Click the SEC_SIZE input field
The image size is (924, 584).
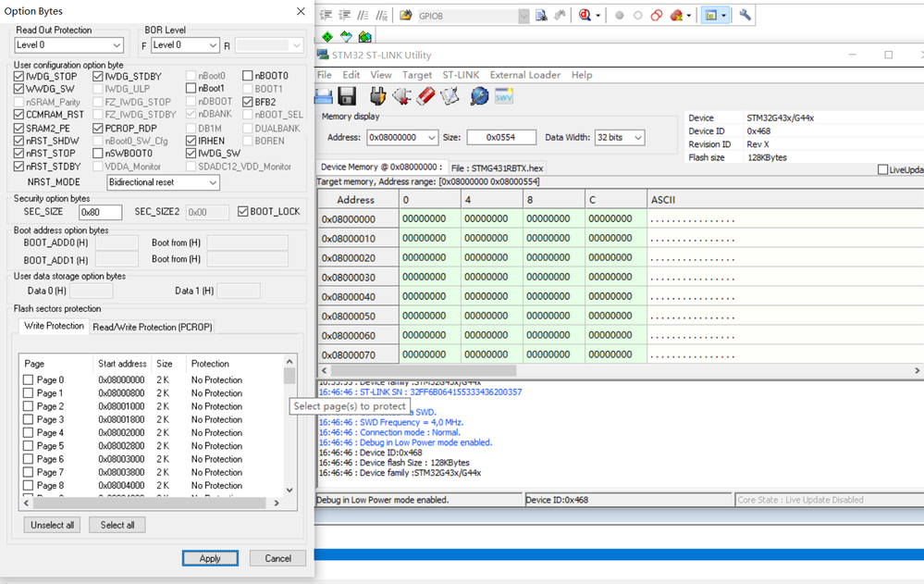pos(100,212)
